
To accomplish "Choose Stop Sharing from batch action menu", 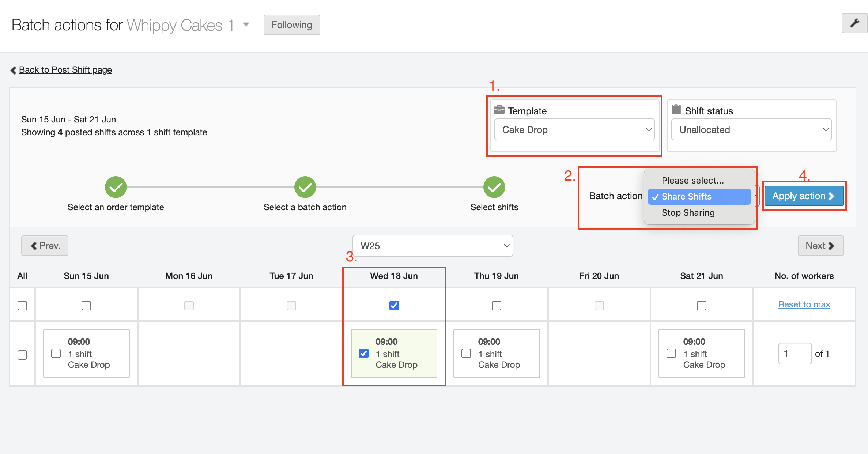I will (688, 213).
